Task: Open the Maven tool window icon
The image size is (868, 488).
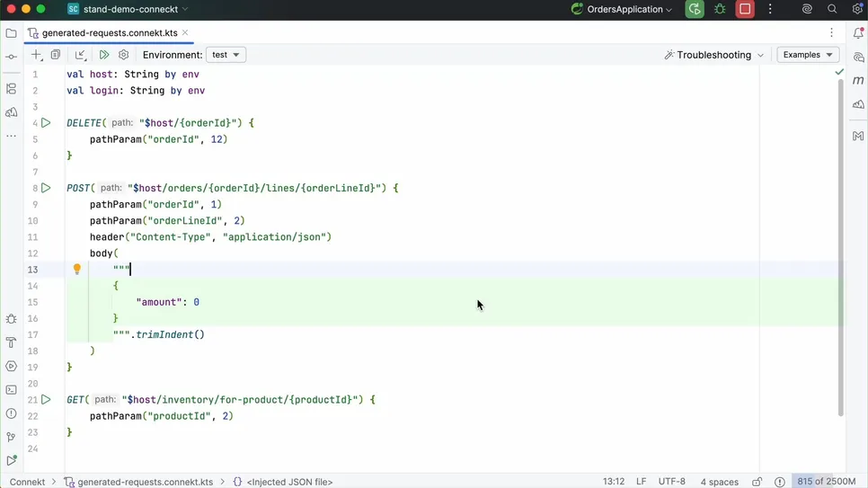Action: [858, 81]
